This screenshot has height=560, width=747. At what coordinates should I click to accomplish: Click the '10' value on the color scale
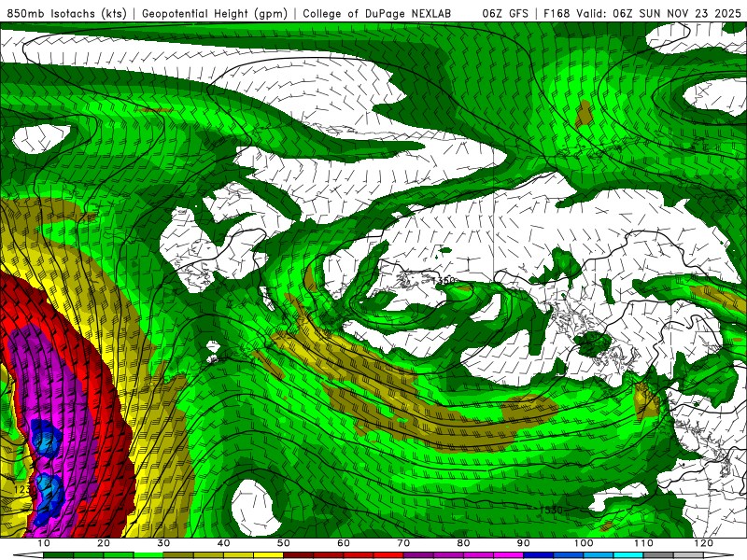[x=44, y=543]
